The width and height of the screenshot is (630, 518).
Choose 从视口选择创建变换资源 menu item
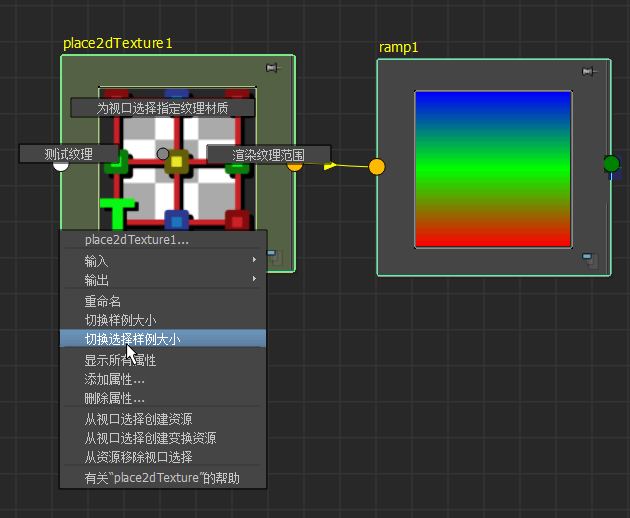click(x=163, y=438)
